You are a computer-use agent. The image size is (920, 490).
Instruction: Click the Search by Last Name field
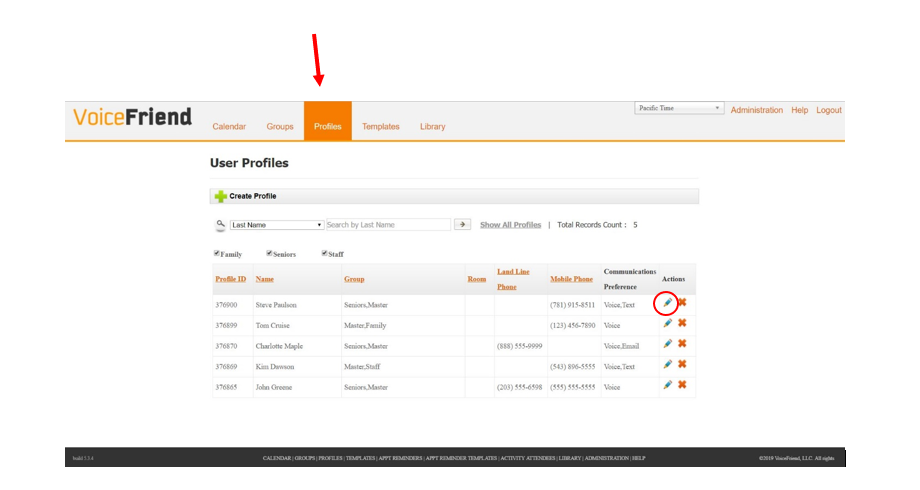(388, 225)
